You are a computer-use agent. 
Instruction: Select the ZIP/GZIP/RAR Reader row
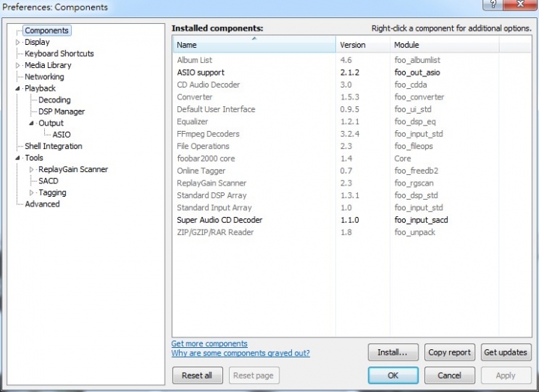tap(352, 232)
